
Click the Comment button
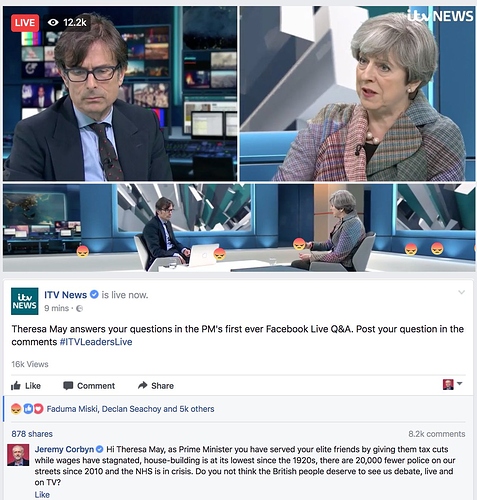[89, 386]
